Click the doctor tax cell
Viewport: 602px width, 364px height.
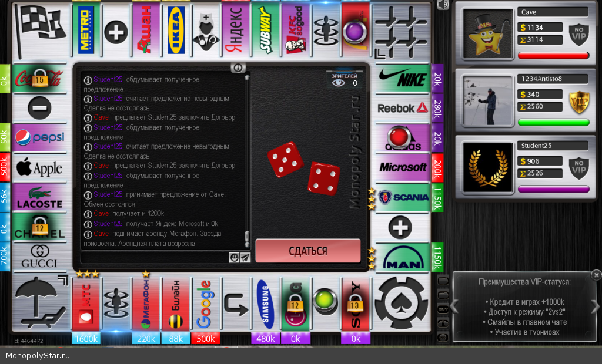pyautogui.click(x=205, y=31)
